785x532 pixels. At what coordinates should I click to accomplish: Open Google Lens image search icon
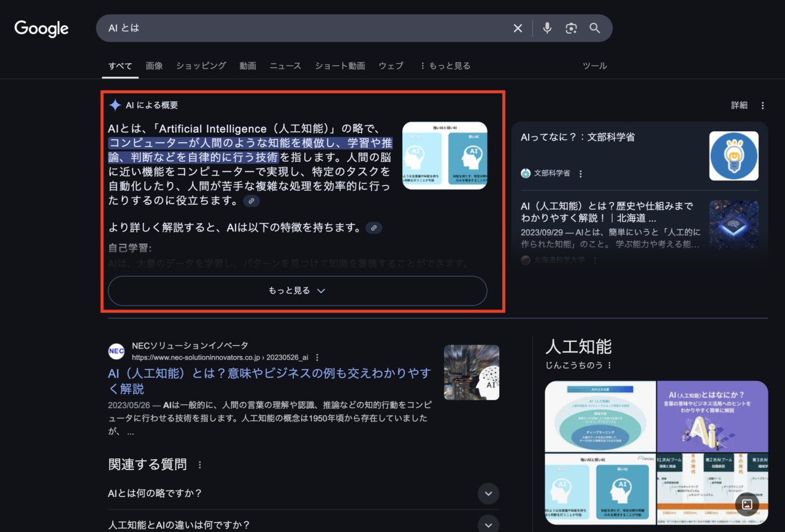(571, 28)
